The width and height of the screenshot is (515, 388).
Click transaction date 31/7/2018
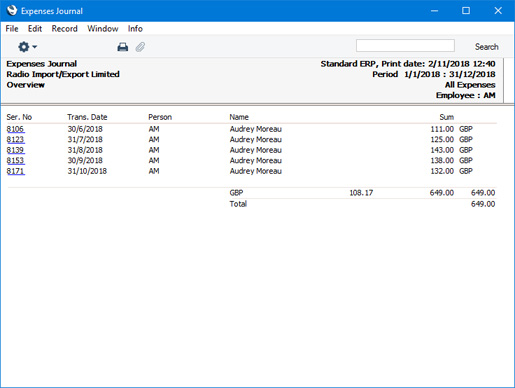point(85,139)
